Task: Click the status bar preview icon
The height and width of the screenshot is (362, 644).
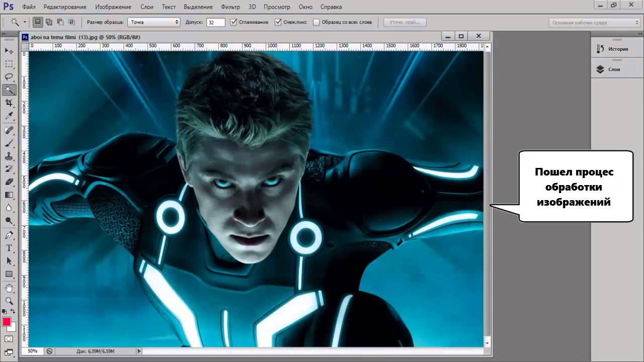Action: point(49,351)
